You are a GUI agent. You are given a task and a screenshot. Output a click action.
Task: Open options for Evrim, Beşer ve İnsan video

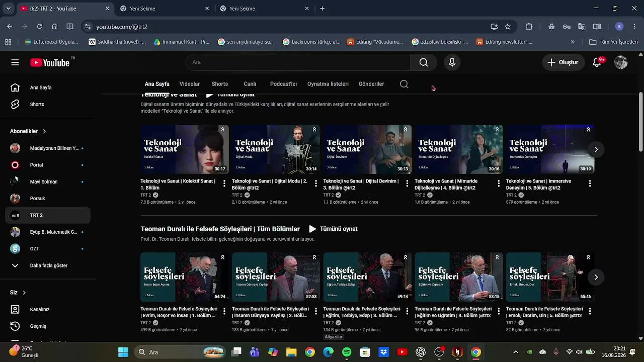point(224,311)
